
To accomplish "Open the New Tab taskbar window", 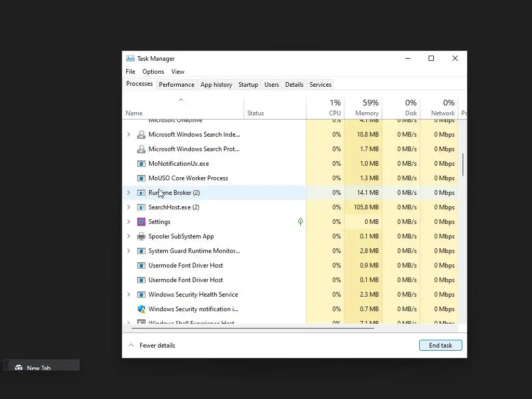I will click(42, 365).
